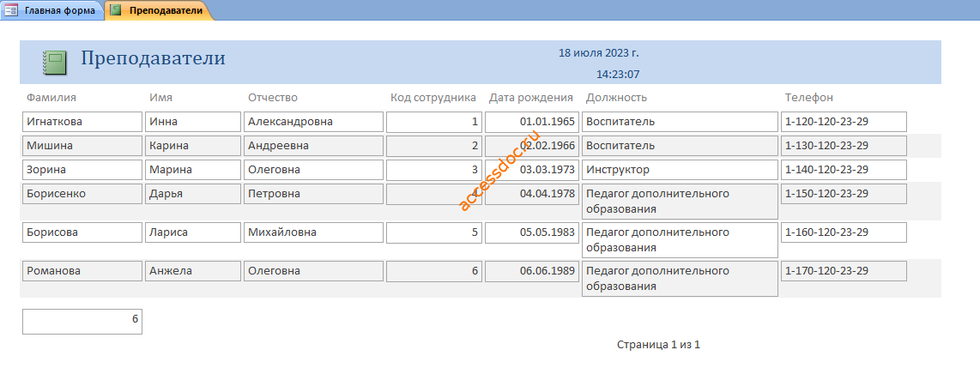Screen dimensions: 980x374
Task: Click the record count total box
Action: tap(82, 322)
